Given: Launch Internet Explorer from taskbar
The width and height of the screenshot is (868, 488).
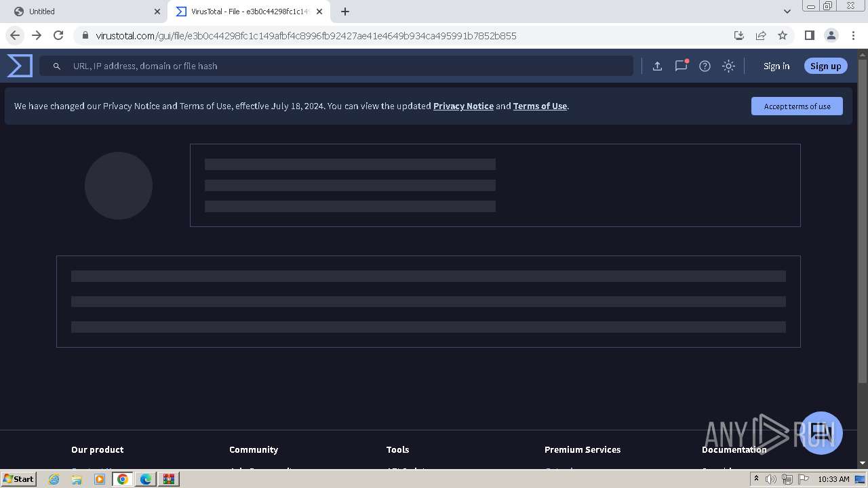Looking at the screenshot, I should pyautogui.click(x=54, y=479).
